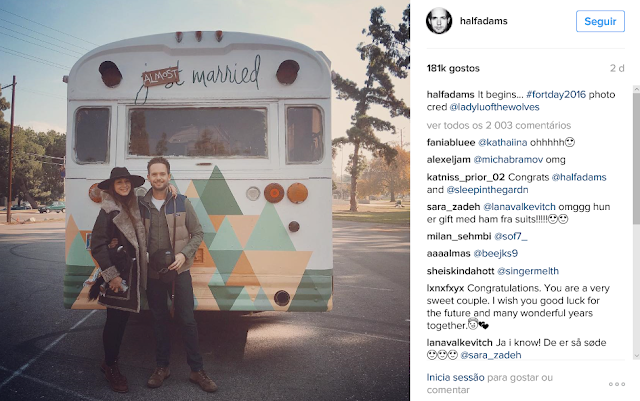Click the Seguir follow button

coord(600,21)
